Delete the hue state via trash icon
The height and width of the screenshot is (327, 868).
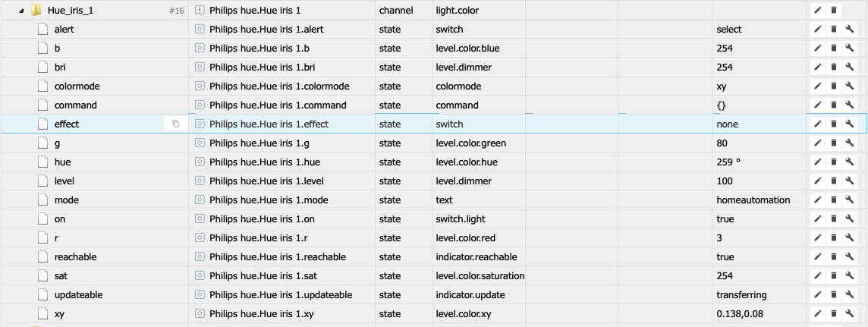point(834,162)
